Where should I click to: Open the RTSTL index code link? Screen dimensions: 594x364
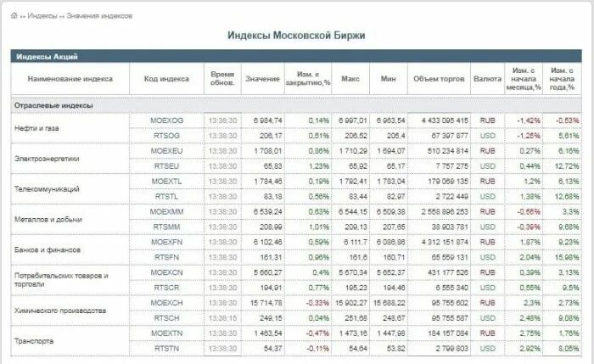[x=166, y=196]
